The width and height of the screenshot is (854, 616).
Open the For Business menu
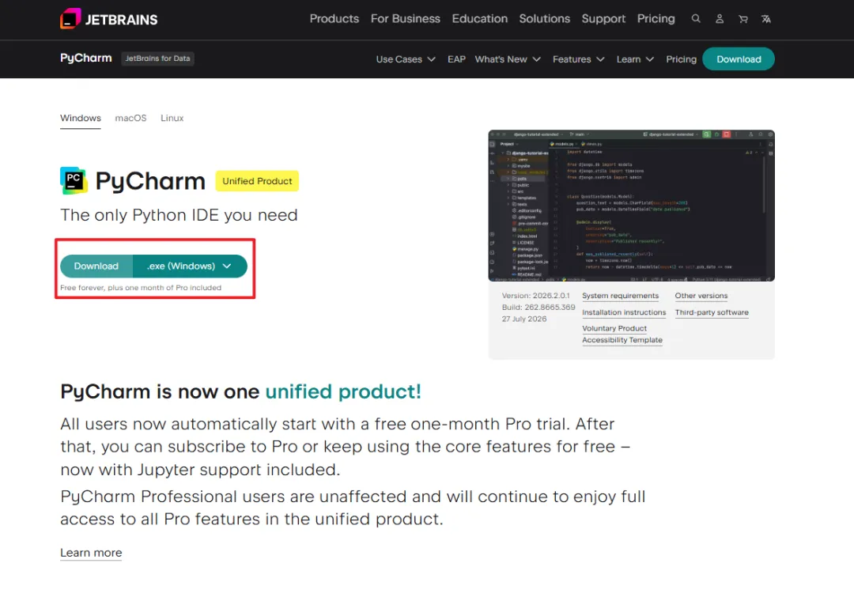pyautogui.click(x=405, y=18)
